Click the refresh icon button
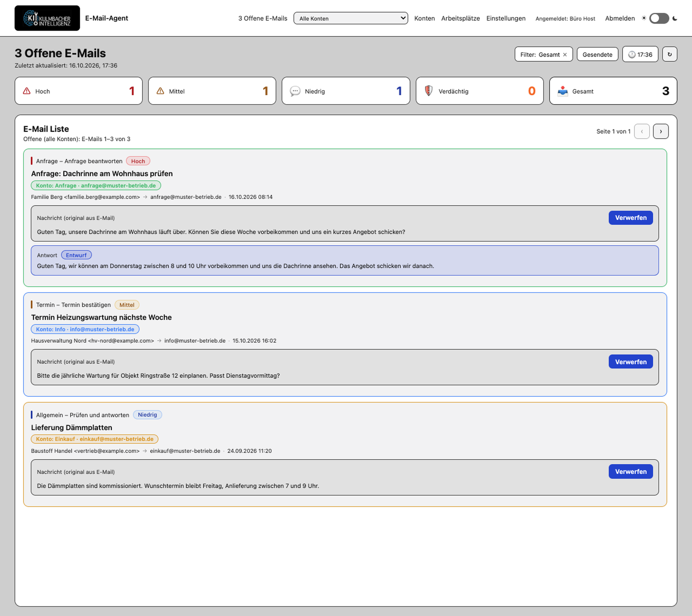692x616 pixels. tap(669, 54)
